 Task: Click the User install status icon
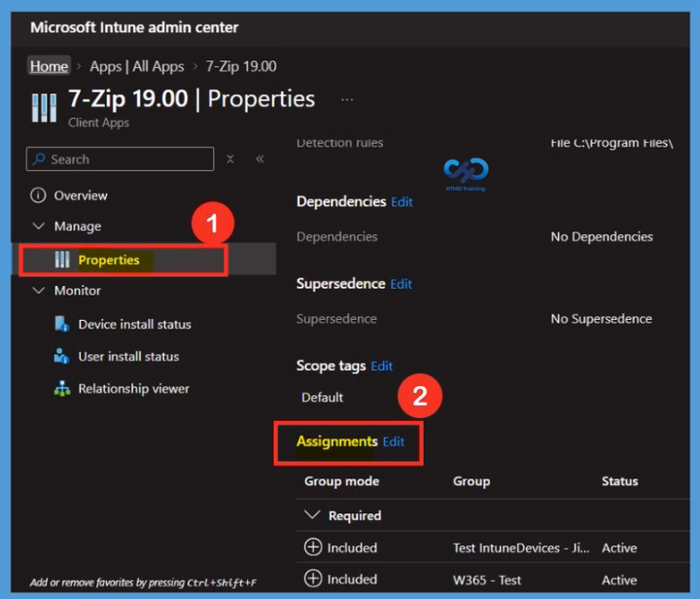61,356
